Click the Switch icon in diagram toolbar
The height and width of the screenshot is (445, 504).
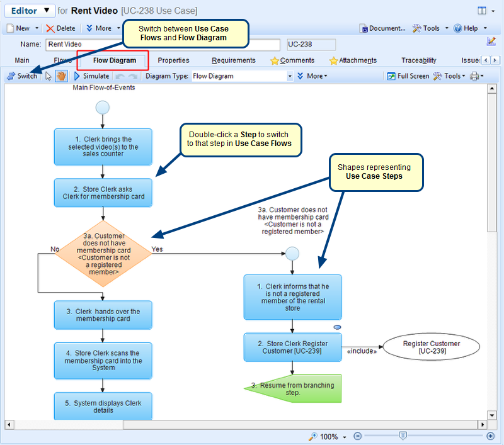click(11, 76)
